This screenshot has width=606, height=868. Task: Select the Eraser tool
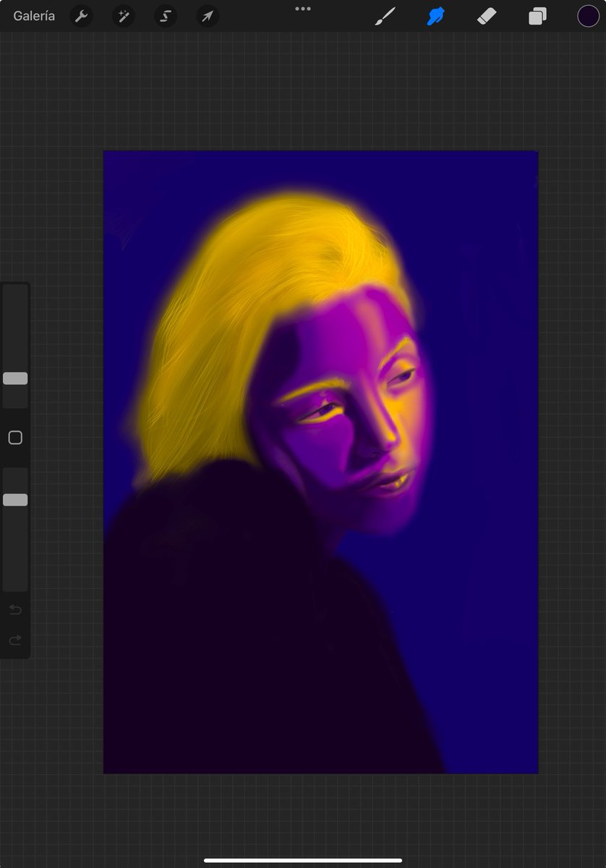[x=487, y=16]
